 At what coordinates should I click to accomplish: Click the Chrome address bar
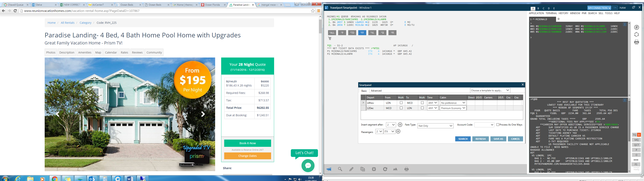165,11
